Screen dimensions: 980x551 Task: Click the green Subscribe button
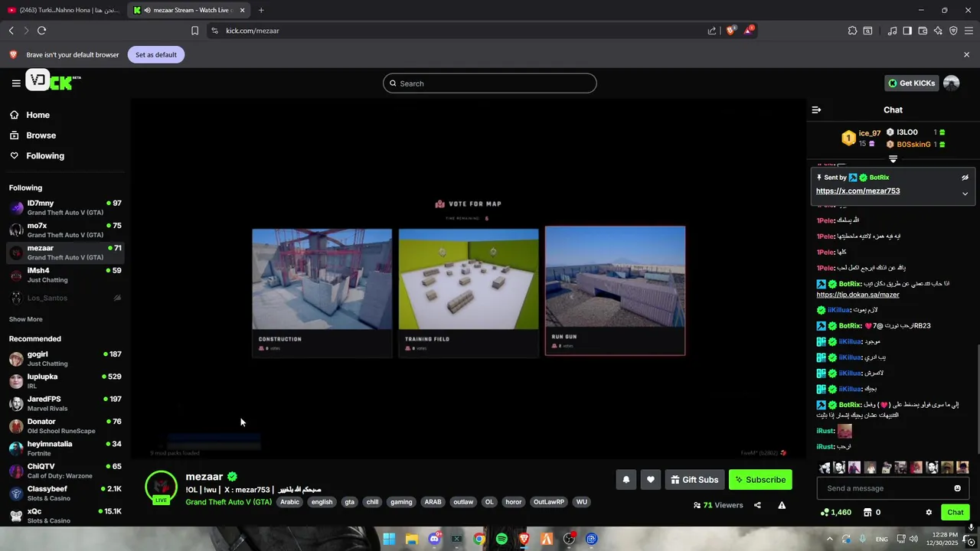click(x=760, y=480)
